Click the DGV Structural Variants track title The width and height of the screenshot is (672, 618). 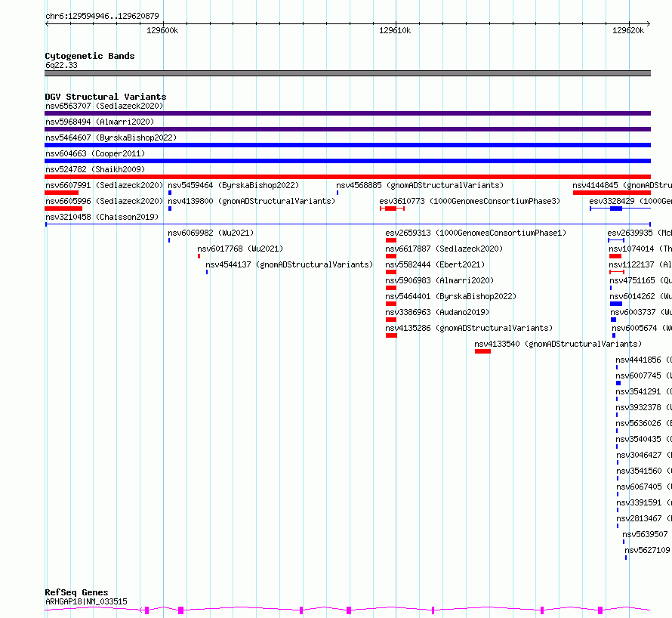(106, 97)
